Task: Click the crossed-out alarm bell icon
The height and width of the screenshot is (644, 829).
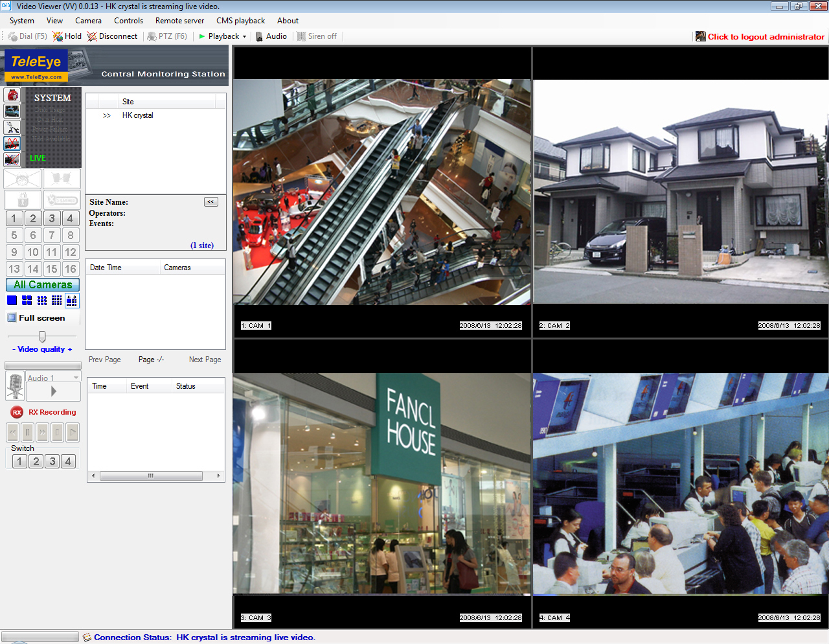Action: 23,179
